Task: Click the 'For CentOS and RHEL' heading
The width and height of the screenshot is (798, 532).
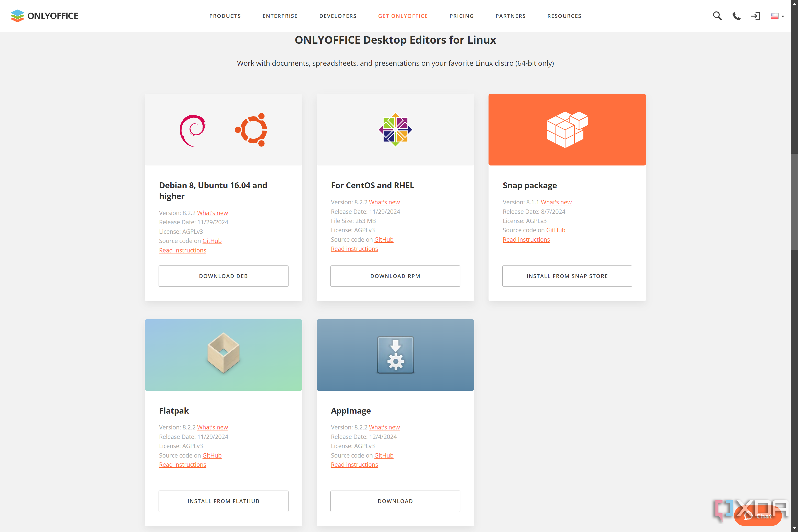Action: (x=373, y=185)
